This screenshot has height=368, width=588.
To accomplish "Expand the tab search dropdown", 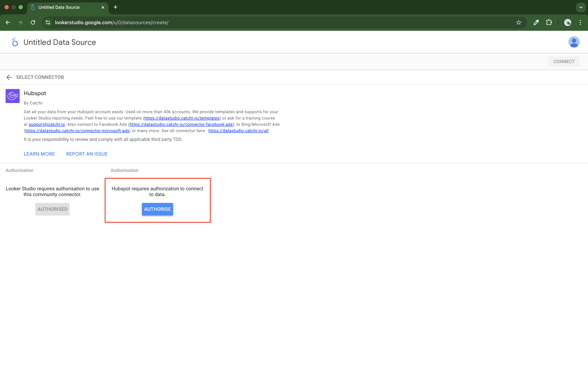I will (x=581, y=7).
